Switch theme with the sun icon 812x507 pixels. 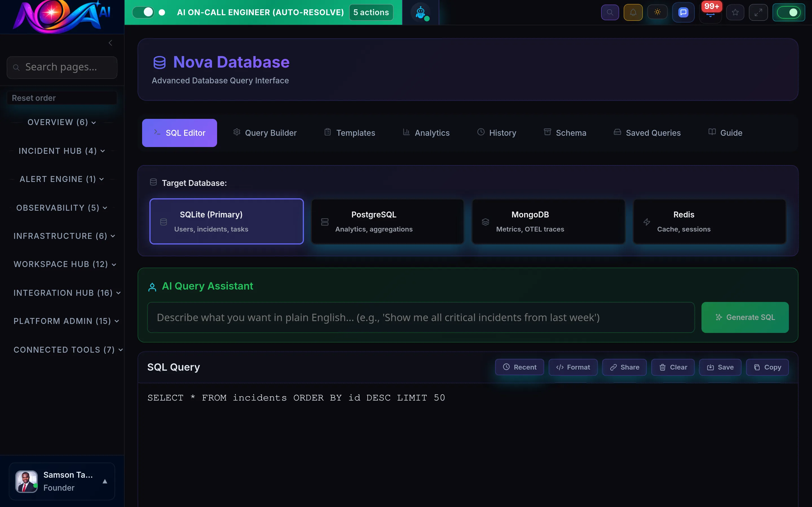(x=657, y=12)
